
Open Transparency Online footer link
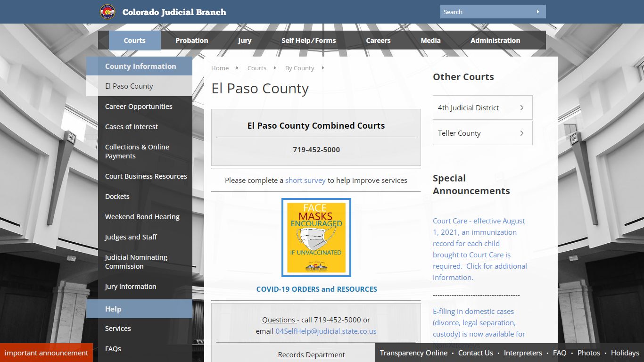click(x=413, y=353)
